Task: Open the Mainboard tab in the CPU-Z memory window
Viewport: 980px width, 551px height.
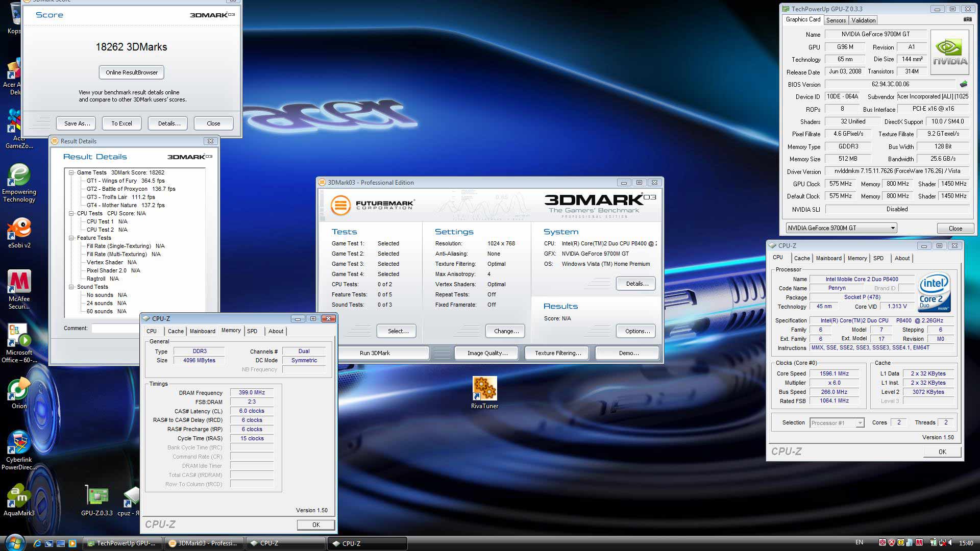Action: 203,331
